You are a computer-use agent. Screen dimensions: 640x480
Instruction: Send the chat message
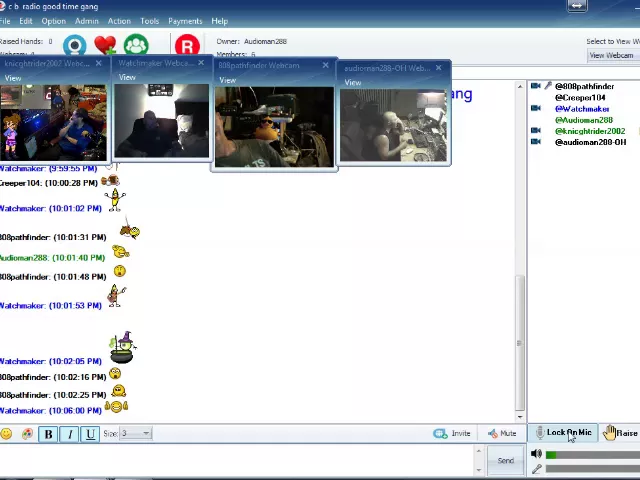[x=506, y=460]
